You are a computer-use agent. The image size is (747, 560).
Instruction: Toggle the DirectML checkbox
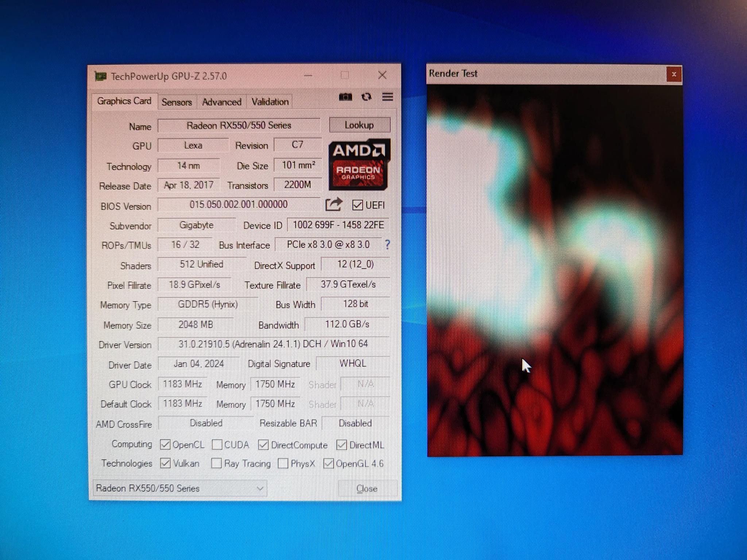click(342, 445)
